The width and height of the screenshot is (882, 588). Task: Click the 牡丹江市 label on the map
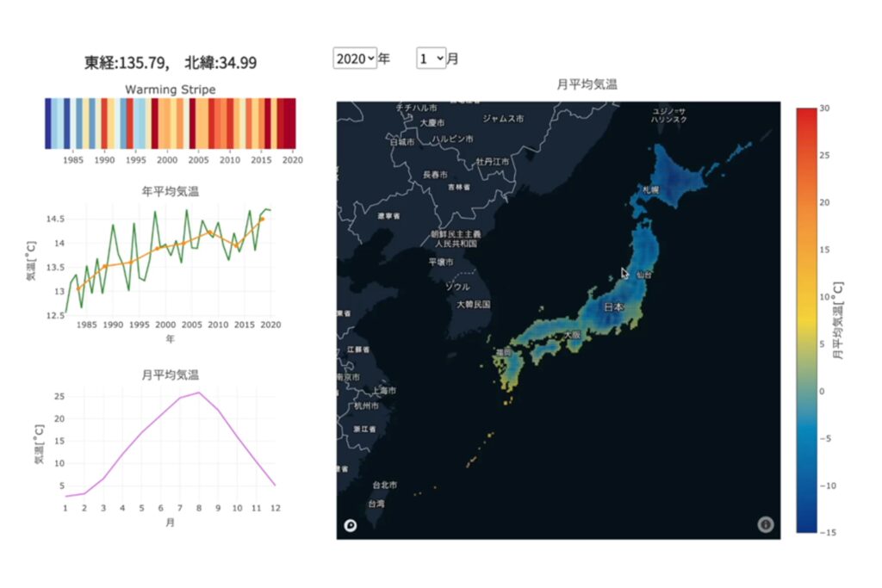(x=492, y=162)
